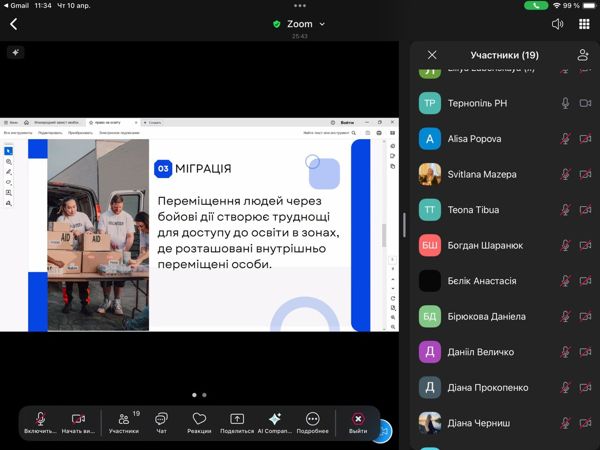
Task: Tap the speaker audio output icon
Action: 558,24
